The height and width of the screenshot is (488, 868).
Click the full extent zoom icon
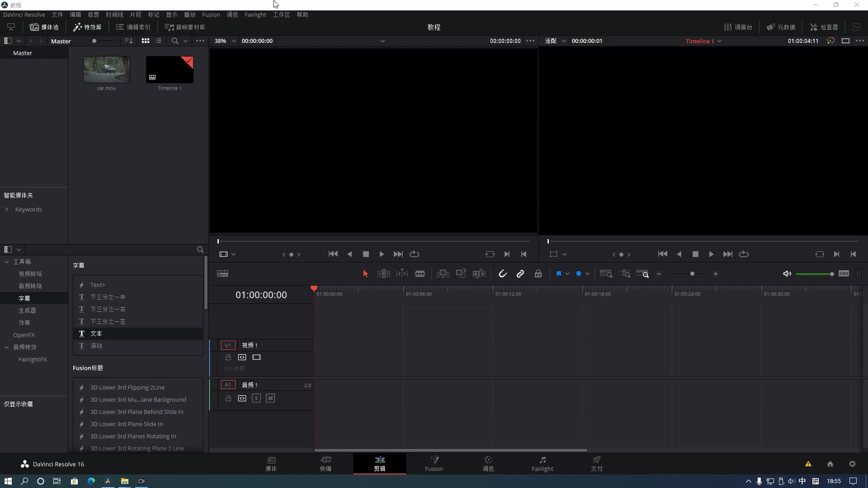click(x=606, y=274)
